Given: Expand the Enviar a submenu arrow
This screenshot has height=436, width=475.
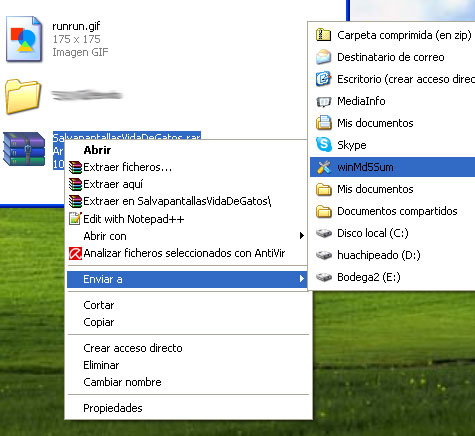Looking at the screenshot, I should pyautogui.click(x=301, y=279).
